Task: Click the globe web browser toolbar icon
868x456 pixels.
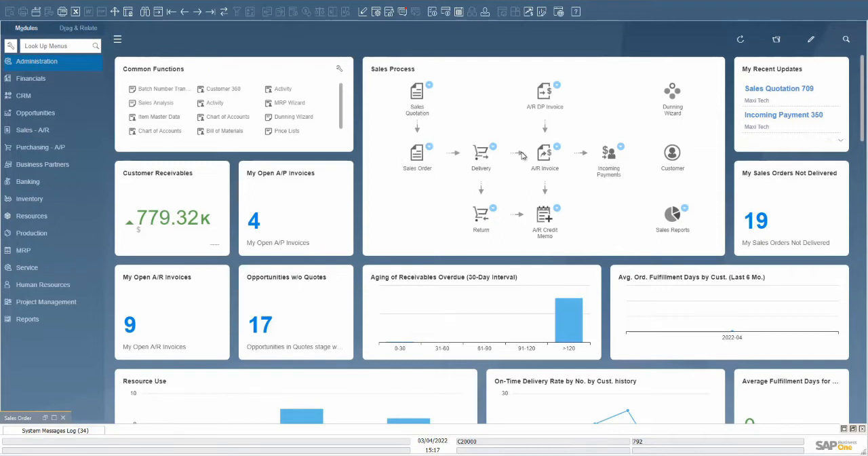Action: click(558, 12)
